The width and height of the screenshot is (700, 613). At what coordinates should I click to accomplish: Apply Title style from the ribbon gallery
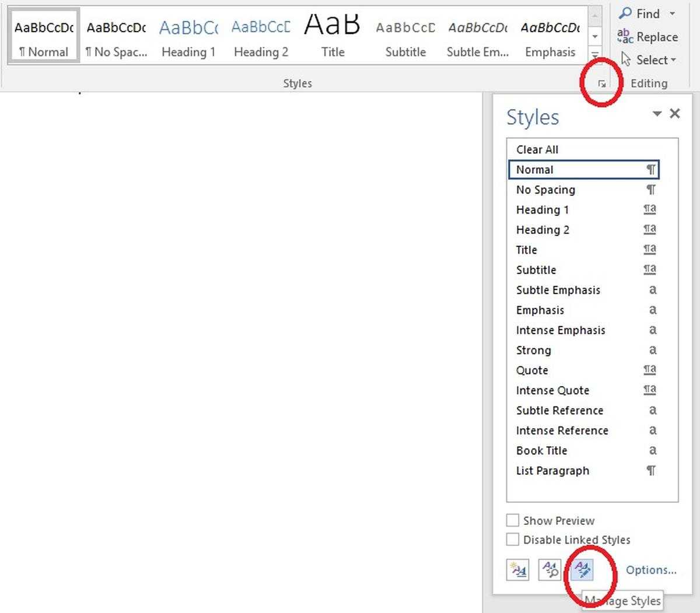click(x=333, y=36)
